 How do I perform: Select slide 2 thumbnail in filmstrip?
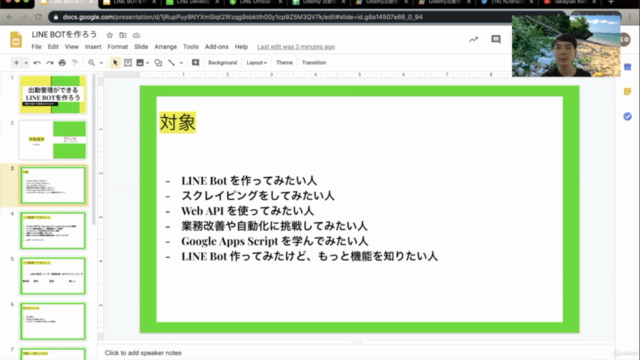coord(53,140)
